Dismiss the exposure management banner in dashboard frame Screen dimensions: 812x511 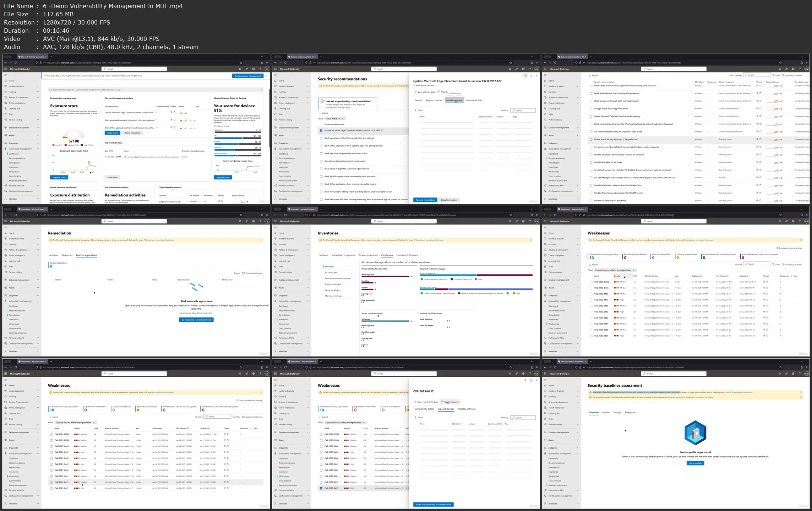267,76
